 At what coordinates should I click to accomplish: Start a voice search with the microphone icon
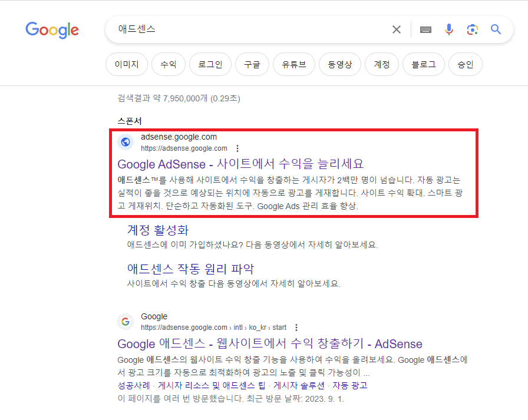tap(449, 29)
